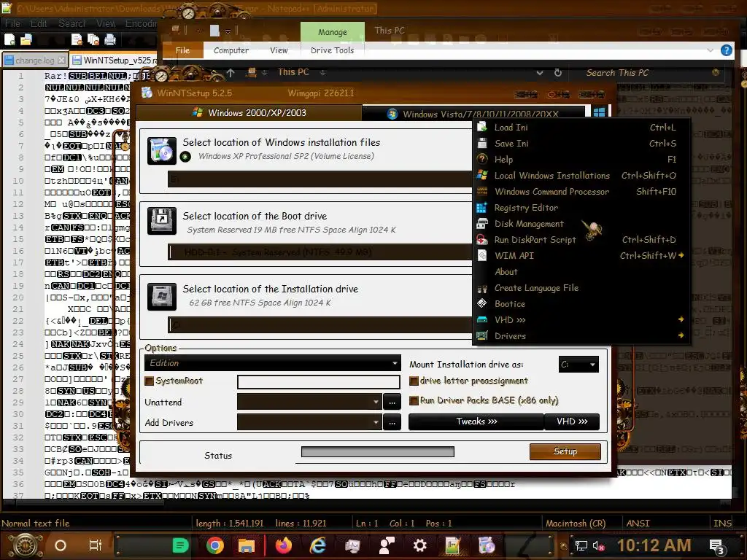747x560 pixels.
Task: Open the Unattend dropdown
Action: pyautogui.click(x=309, y=402)
